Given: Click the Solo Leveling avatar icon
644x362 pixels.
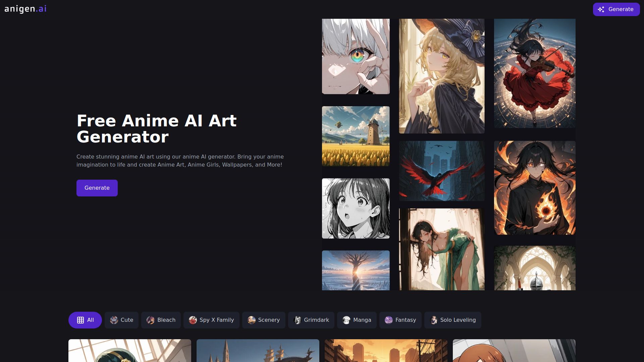Looking at the screenshot, I should pos(434,320).
